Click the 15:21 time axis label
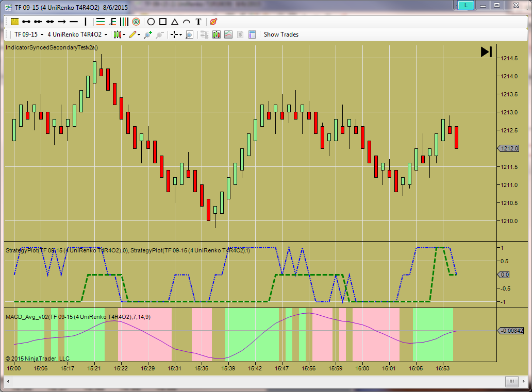The image size is (532, 392). point(94,368)
